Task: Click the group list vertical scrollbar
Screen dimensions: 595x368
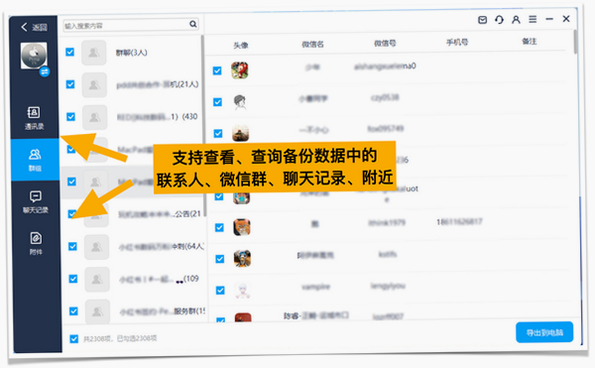Action: 203,125
